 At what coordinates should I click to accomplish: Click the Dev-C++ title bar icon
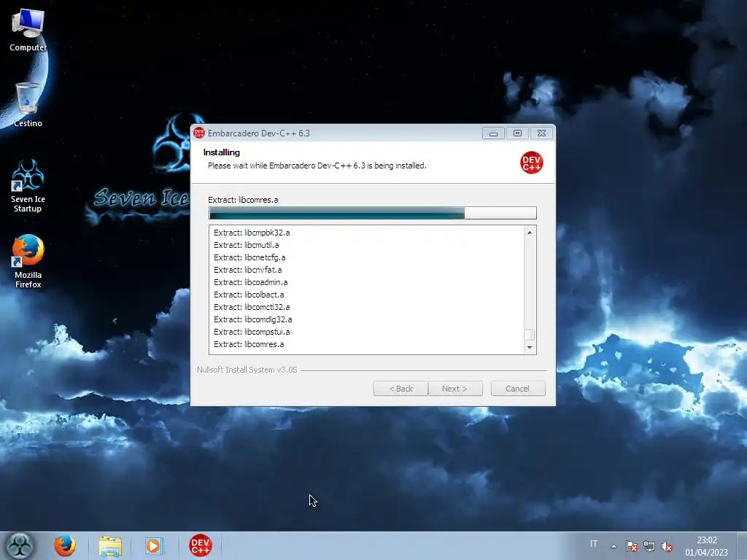(x=199, y=133)
